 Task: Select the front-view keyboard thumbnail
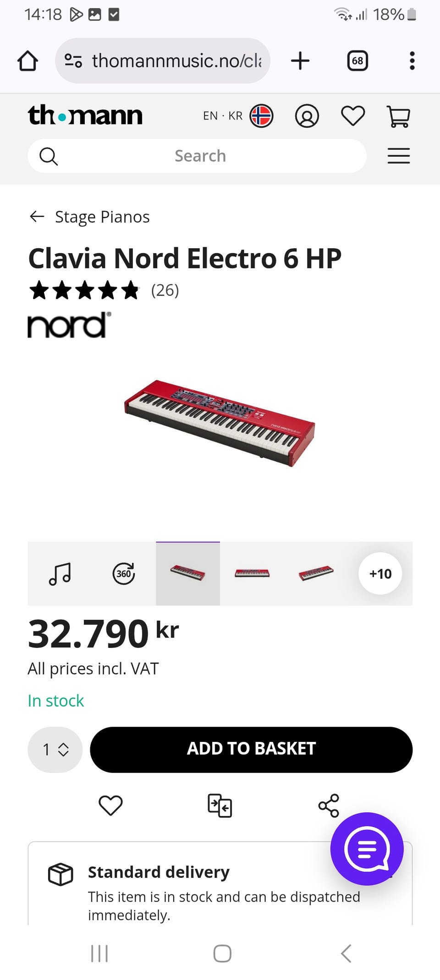pyautogui.click(x=252, y=573)
